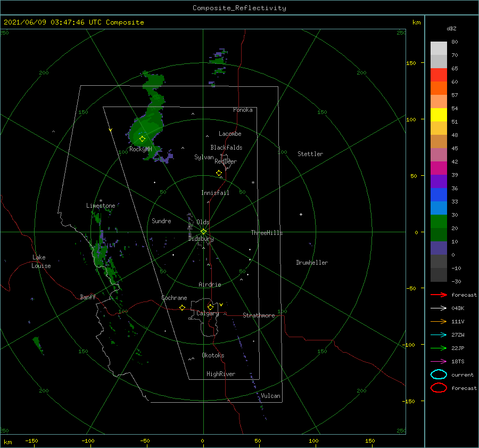Click the RedDeer city label
Image resolution: width=479 pixels, height=448 pixels.
[x=226, y=161]
